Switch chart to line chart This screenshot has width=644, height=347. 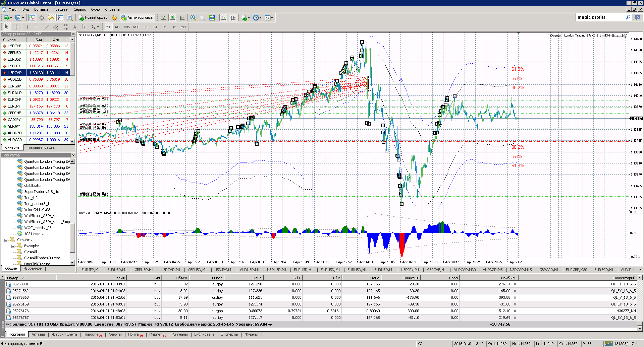(x=182, y=18)
